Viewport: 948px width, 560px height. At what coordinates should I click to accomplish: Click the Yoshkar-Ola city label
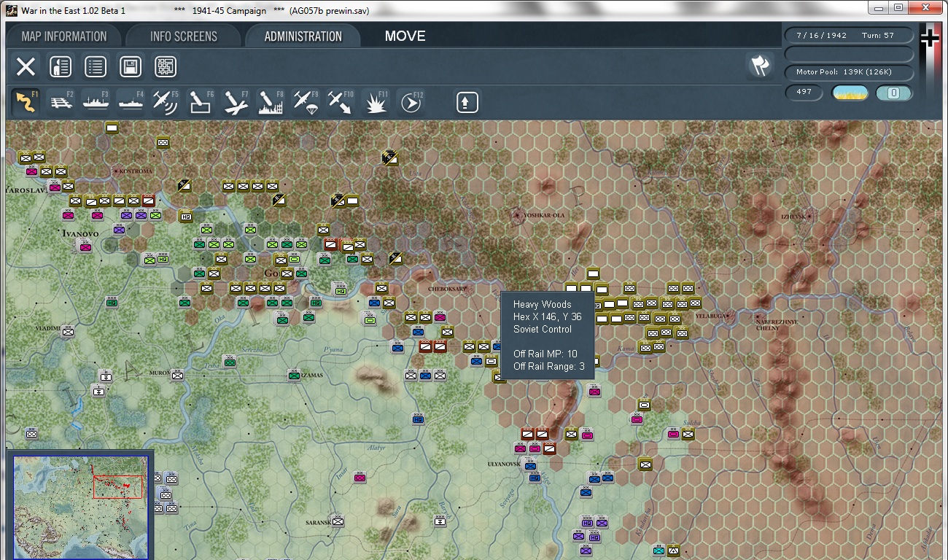(x=544, y=216)
